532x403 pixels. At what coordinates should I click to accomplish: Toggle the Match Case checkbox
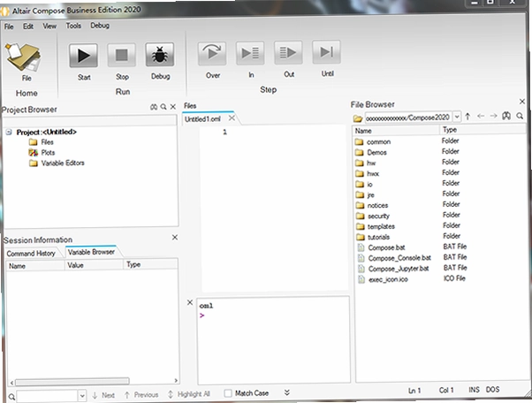point(228,393)
